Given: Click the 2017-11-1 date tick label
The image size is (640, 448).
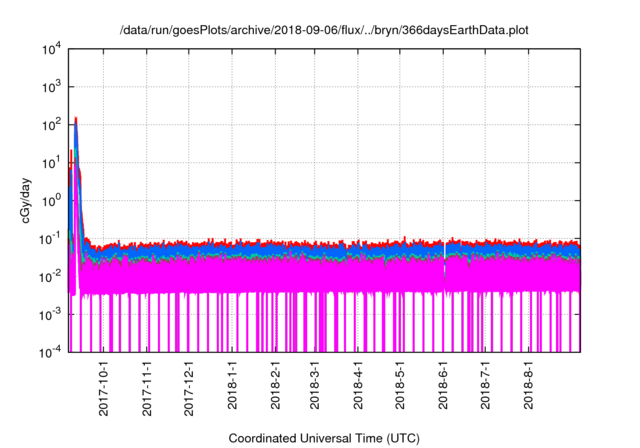Looking at the screenshot, I should pos(147,388).
